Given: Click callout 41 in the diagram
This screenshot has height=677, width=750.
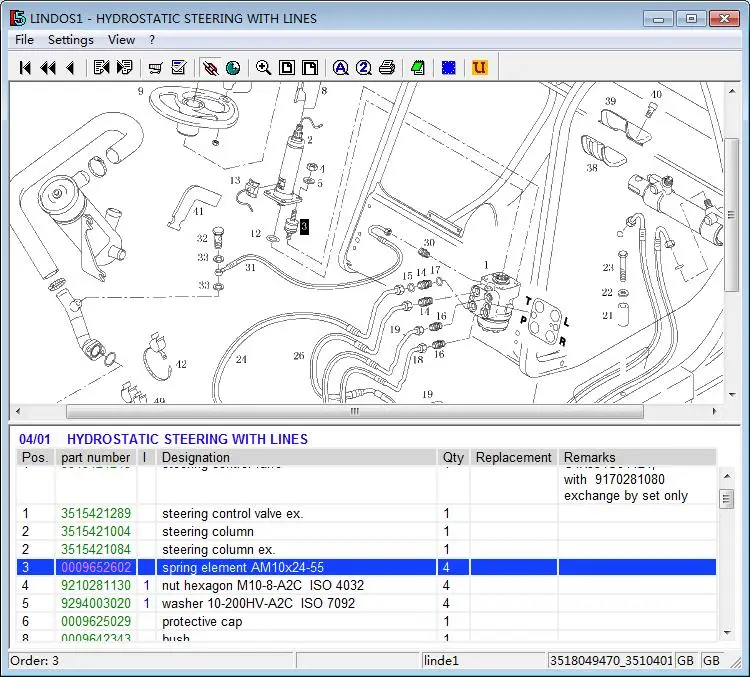Looking at the screenshot, I should point(199,211).
